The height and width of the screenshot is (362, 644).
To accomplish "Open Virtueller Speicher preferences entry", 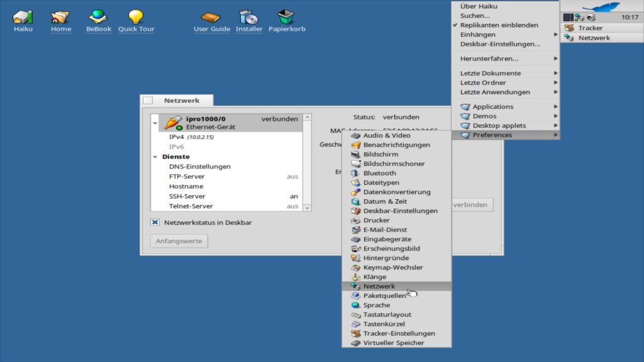I will click(x=397, y=343).
